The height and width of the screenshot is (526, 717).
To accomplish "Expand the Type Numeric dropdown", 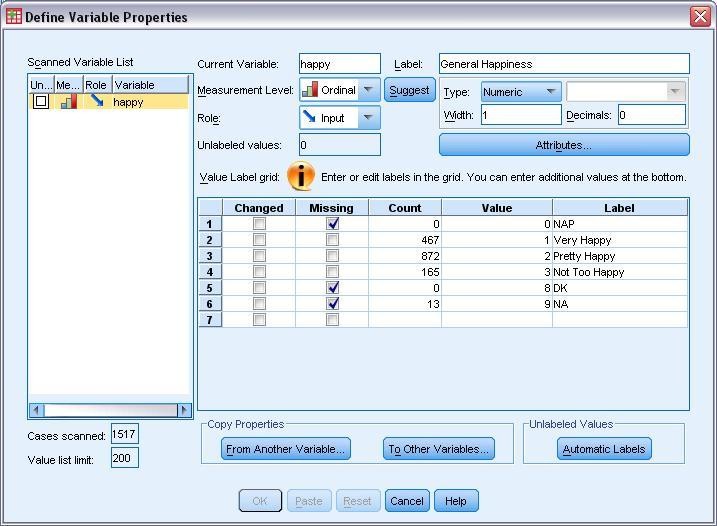I will (x=551, y=92).
